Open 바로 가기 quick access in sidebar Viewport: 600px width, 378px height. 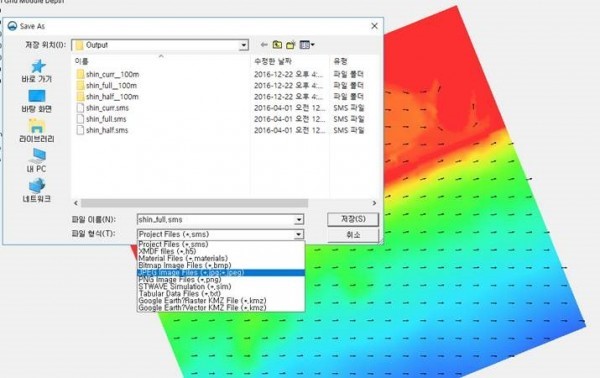tap(37, 71)
